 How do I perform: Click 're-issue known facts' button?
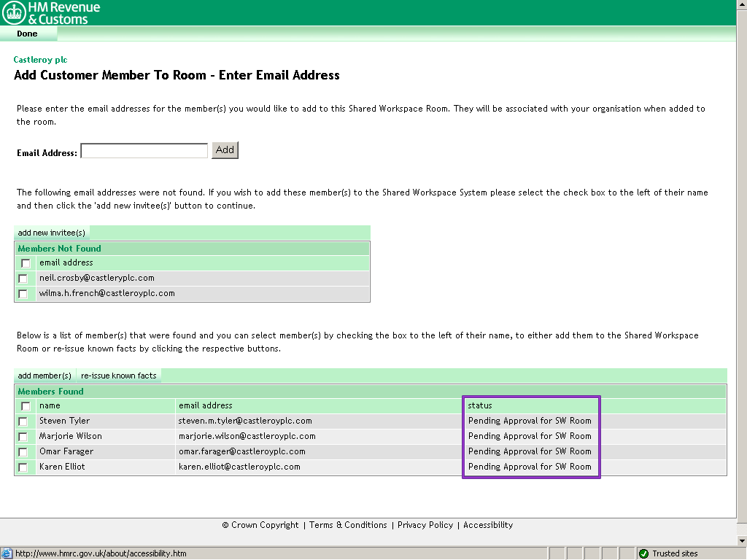pos(119,376)
